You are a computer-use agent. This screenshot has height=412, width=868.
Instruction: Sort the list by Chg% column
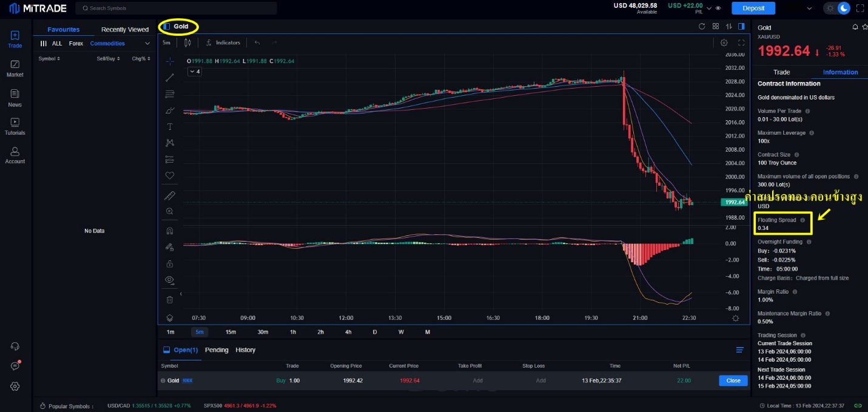141,59
